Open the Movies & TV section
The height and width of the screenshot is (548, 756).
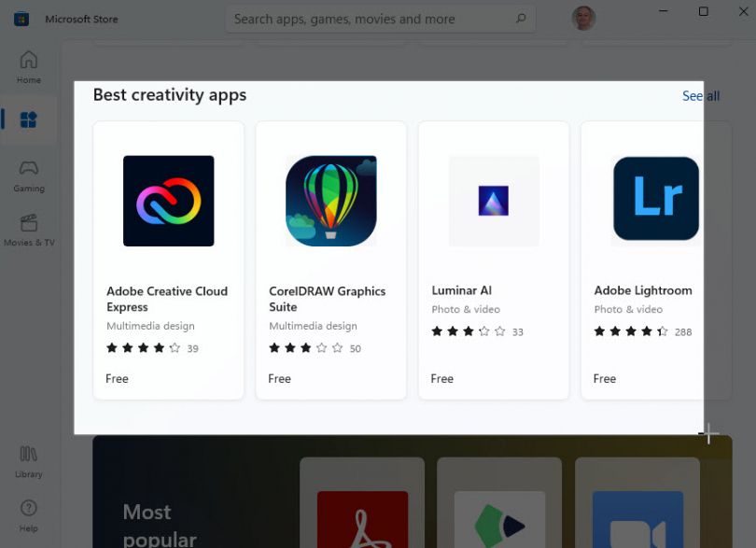(28, 229)
